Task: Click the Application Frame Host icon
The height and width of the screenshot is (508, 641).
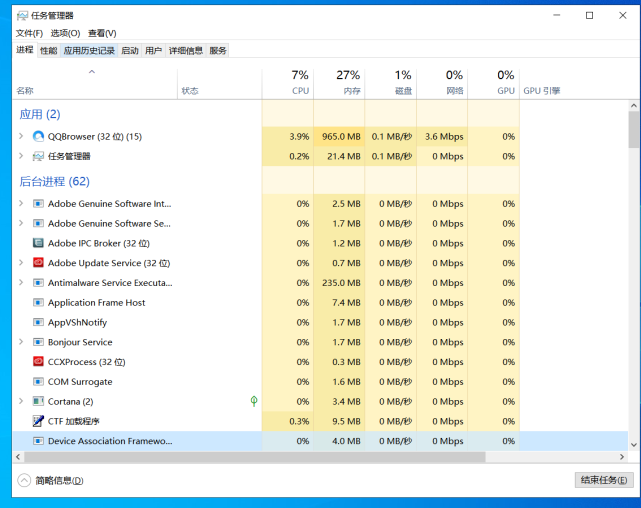Action: (38, 302)
